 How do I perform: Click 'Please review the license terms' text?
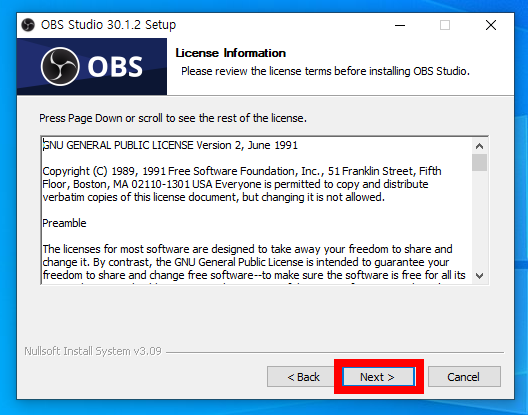(x=325, y=71)
